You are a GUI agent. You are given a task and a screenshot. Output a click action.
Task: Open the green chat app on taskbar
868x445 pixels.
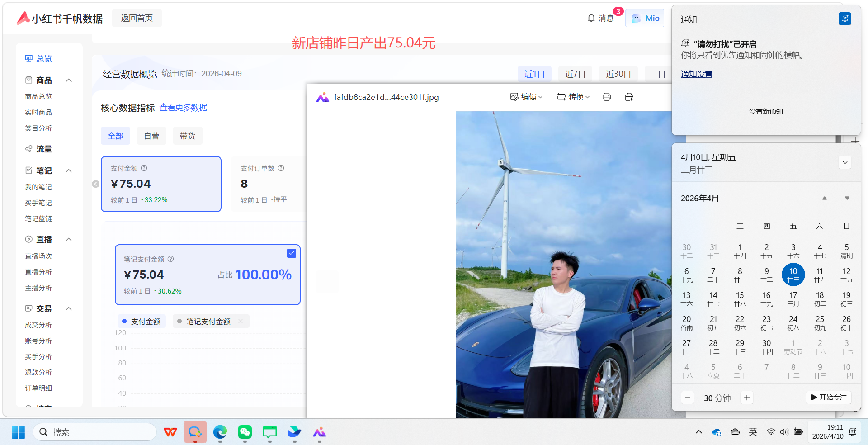click(x=270, y=432)
